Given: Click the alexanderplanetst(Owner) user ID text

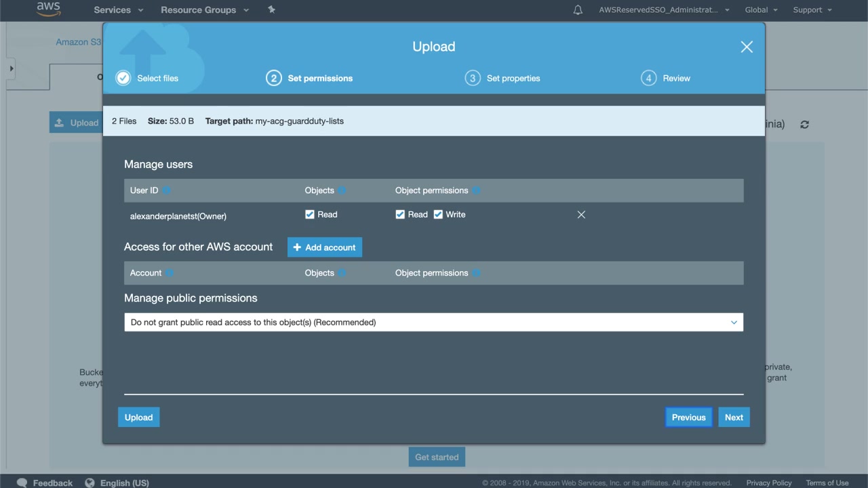Looking at the screenshot, I should (x=178, y=216).
